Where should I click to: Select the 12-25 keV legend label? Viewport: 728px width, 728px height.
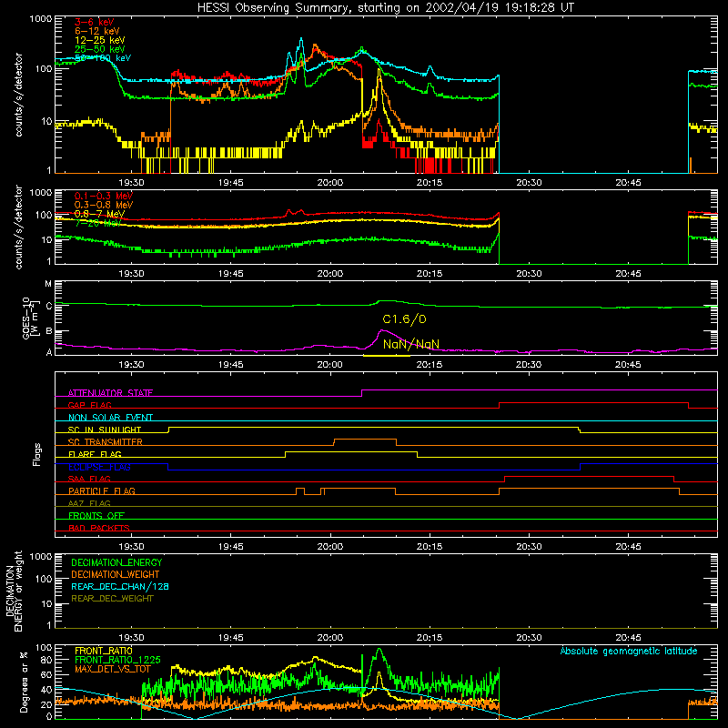click(100, 40)
